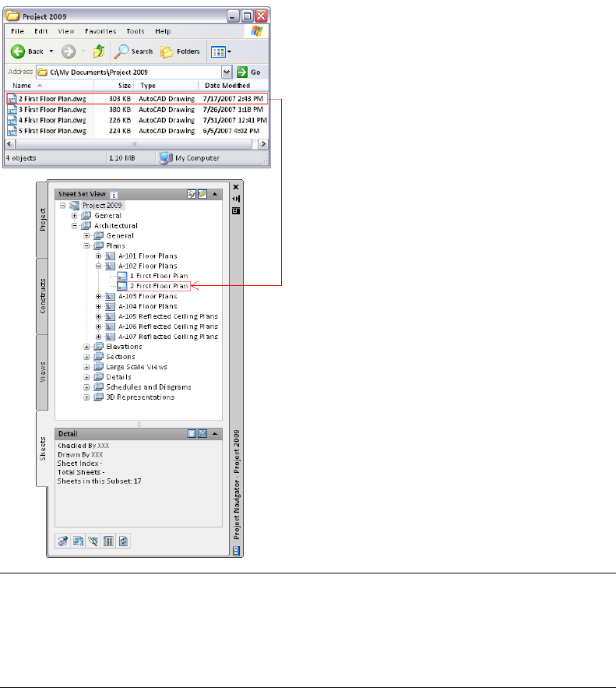
Task: Click the Back arrow in Explorer toolbar
Action: pyautogui.click(x=18, y=51)
